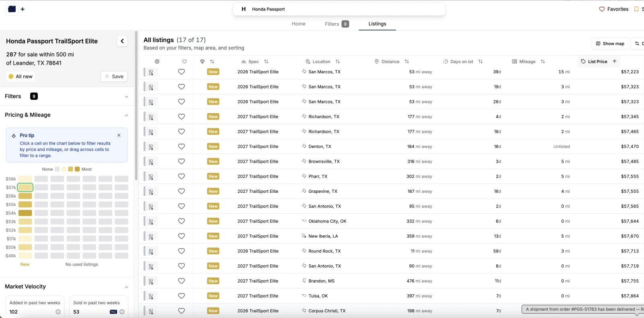This screenshot has height=318, width=644.
Task: Click the dark app logo icon
Action: [12, 9]
